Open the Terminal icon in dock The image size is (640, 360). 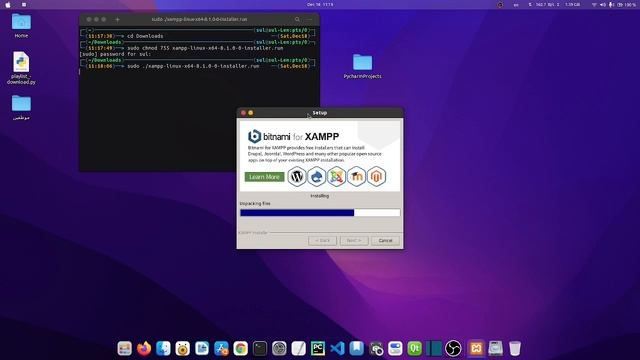pos(260,349)
